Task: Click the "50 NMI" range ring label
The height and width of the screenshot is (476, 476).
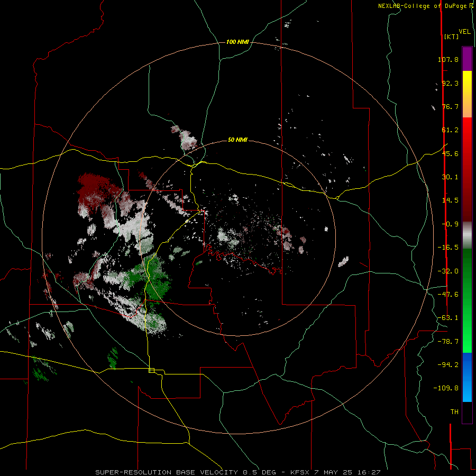Action: click(237, 140)
